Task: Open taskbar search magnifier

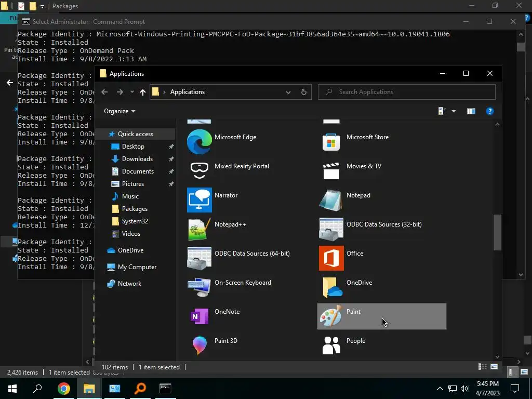Action: [37, 388]
